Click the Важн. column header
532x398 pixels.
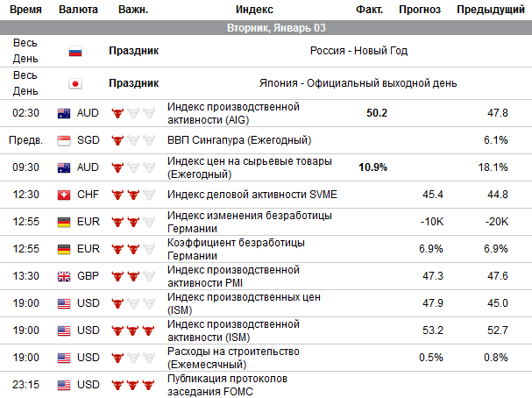click(x=132, y=11)
